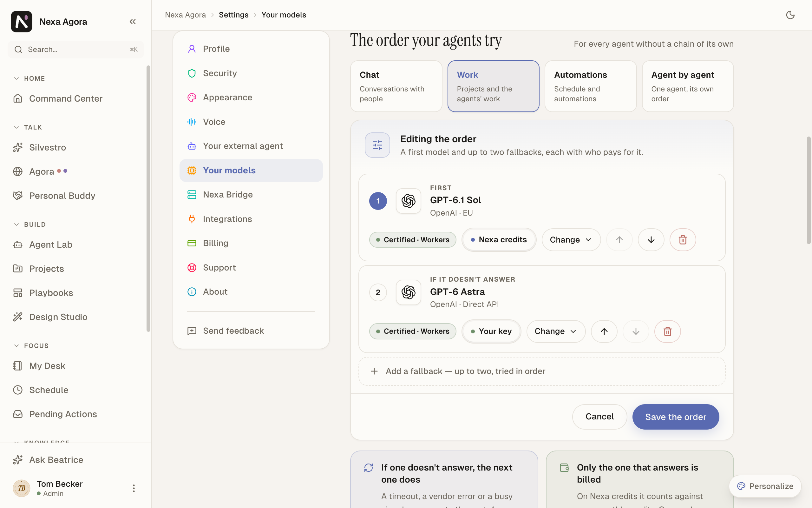This screenshot has height=508, width=812.
Task: Open the Personalize panel
Action: 765,486
